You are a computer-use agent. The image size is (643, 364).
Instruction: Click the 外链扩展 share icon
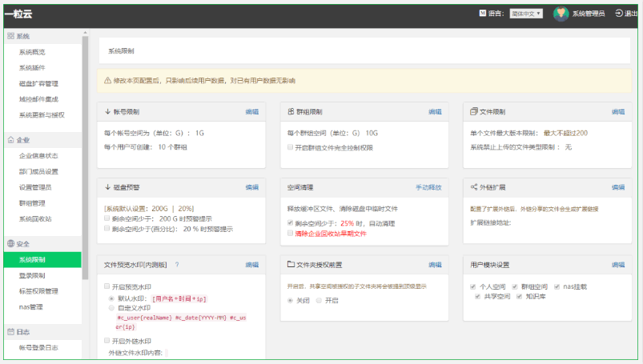coord(474,187)
